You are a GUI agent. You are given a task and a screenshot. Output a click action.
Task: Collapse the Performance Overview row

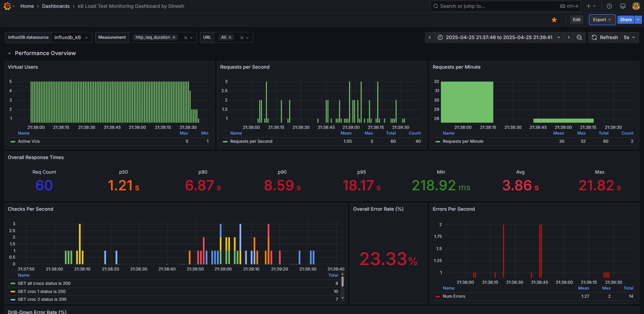(10, 53)
